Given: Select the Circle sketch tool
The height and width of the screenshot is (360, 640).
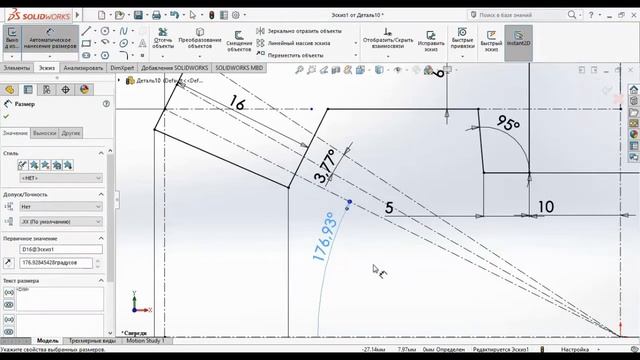Looking at the screenshot, I should pyautogui.click(x=105, y=31).
